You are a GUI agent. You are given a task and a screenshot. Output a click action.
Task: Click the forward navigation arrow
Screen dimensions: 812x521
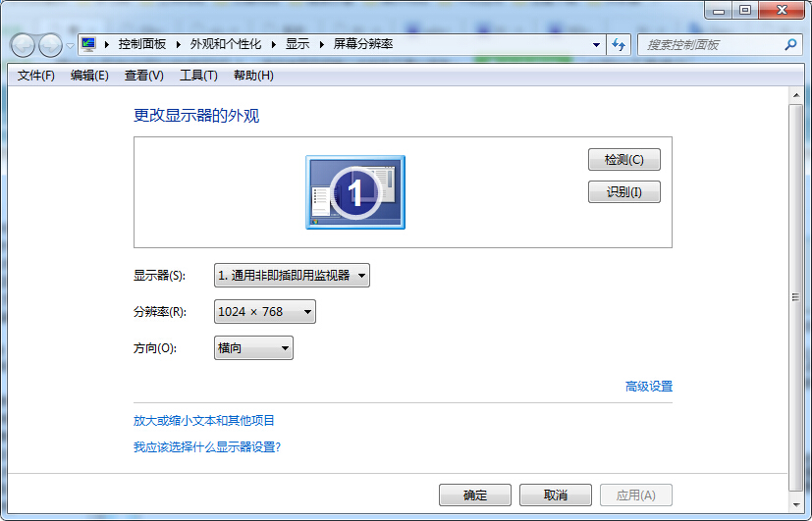(51, 45)
